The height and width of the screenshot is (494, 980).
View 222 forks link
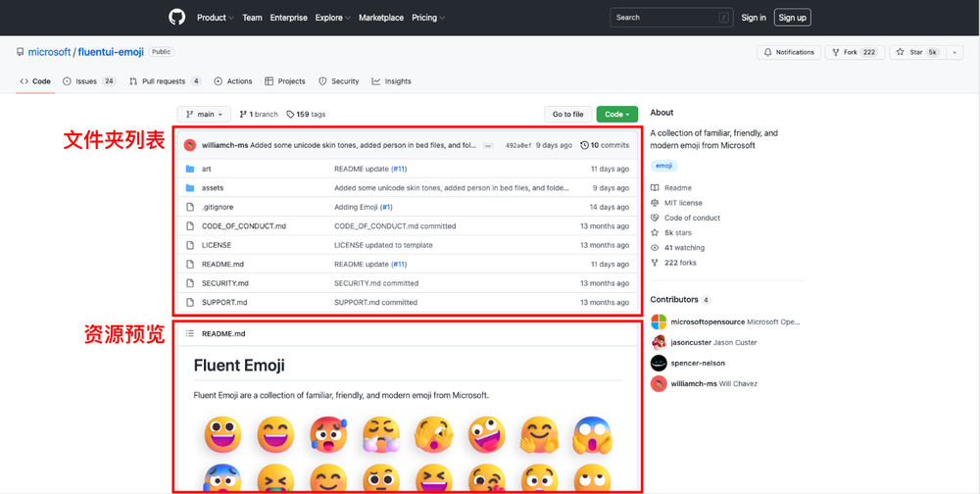tap(674, 263)
